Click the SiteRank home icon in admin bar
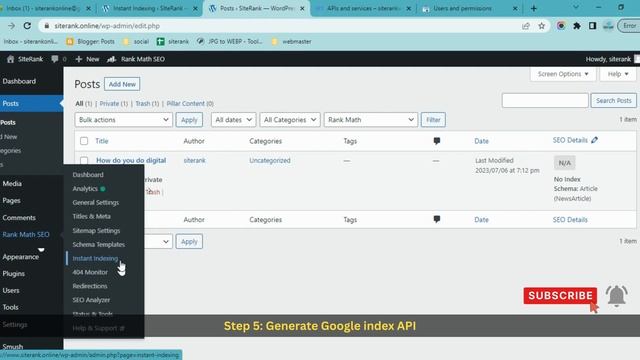Screen dimensions: 640x360 point(11,59)
